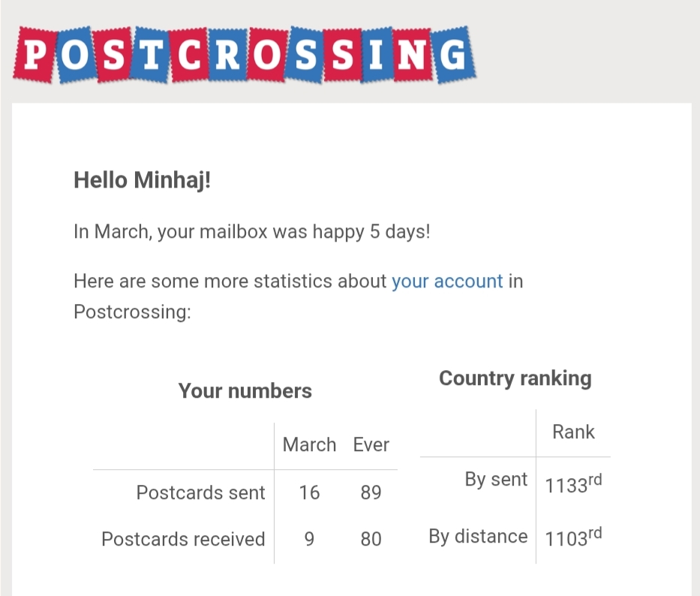The height and width of the screenshot is (596, 700).
Task: Click the 1103rd rank value
Action: coord(573,537)
